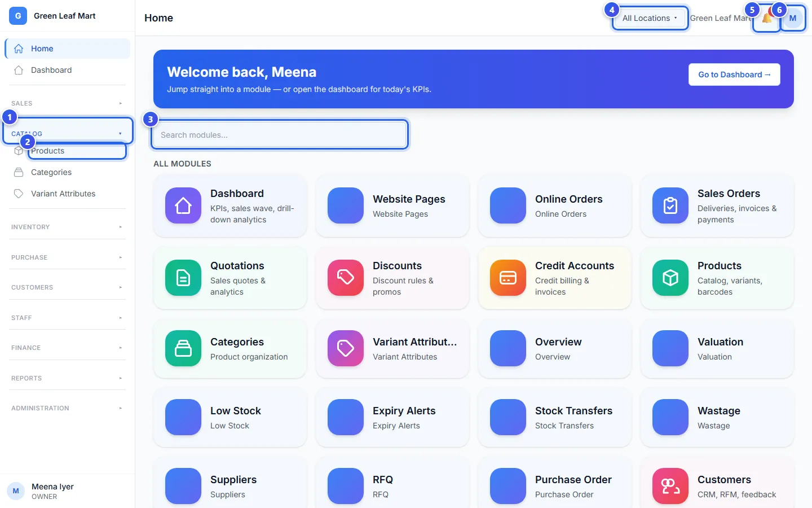Screen dimensions: 812x508
Task: Expand the Staff sidebar section
Action: (67, 318)
